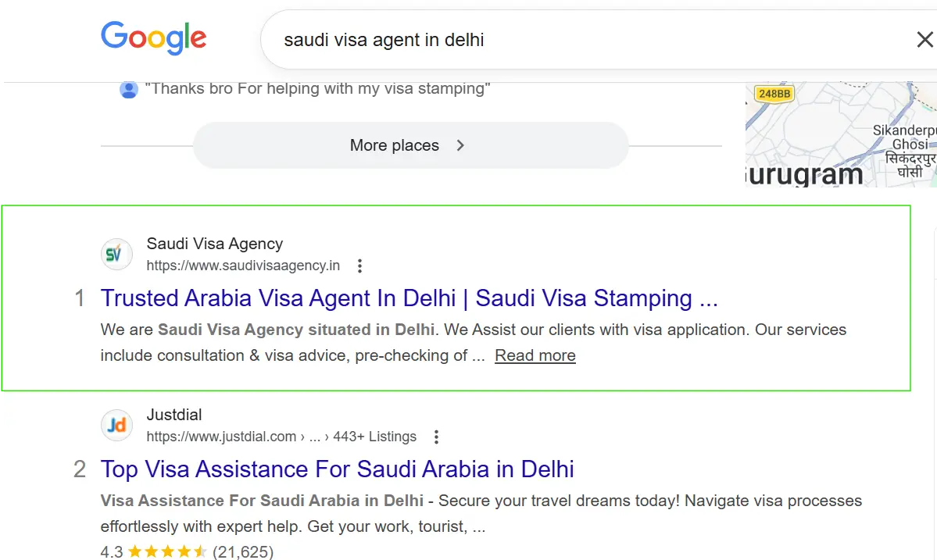Click the Saudi Visa Agency site name
Viewport: 937px width, 560px height.
pos(215,244)
